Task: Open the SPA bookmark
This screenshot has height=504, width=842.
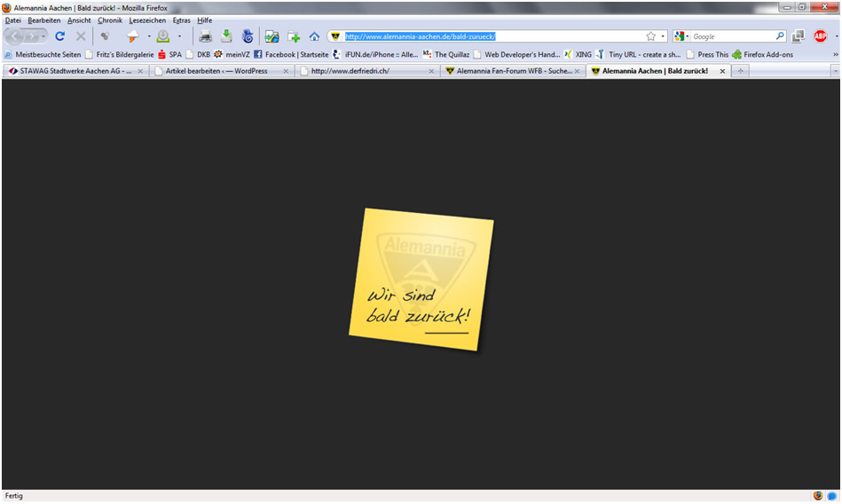Action: click(x=169, y=55)
